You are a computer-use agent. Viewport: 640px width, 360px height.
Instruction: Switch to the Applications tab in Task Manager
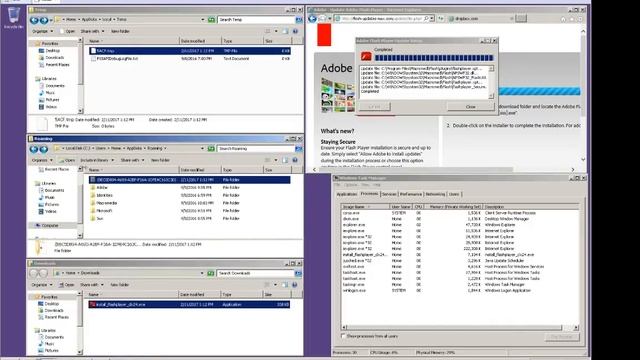click(x=347, y=194)
